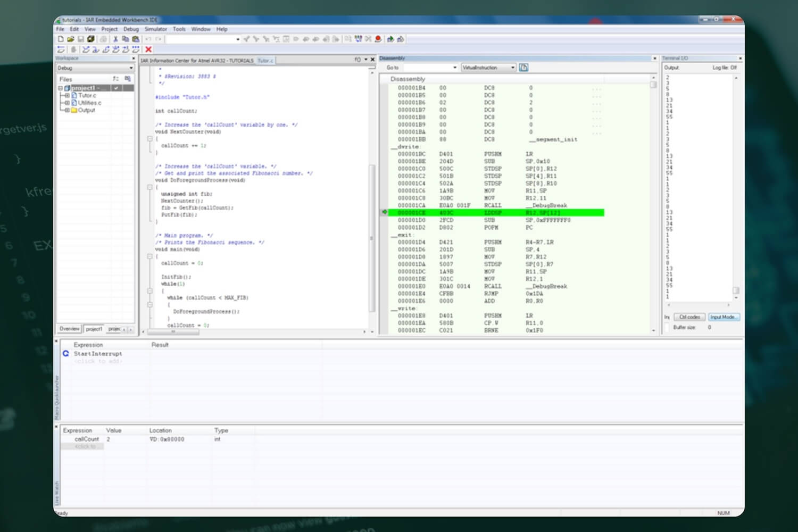Open the File menu
Image resolution: width=798 pixels, height=532 pixels.
click(x=60, y=29)
